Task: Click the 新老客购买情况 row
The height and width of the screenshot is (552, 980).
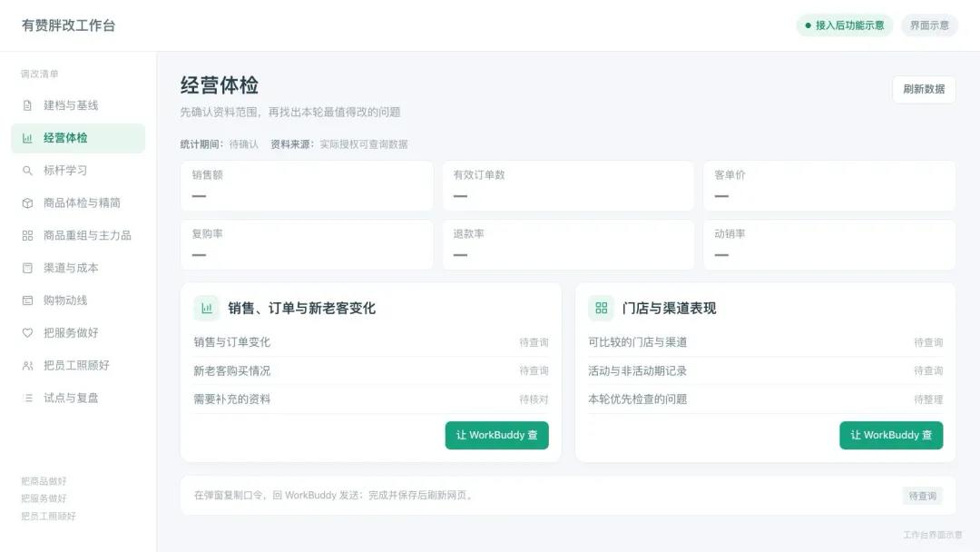Action: 371,370
